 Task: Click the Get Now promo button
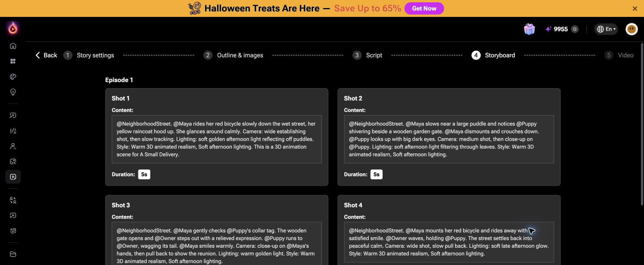coord(424,8)
